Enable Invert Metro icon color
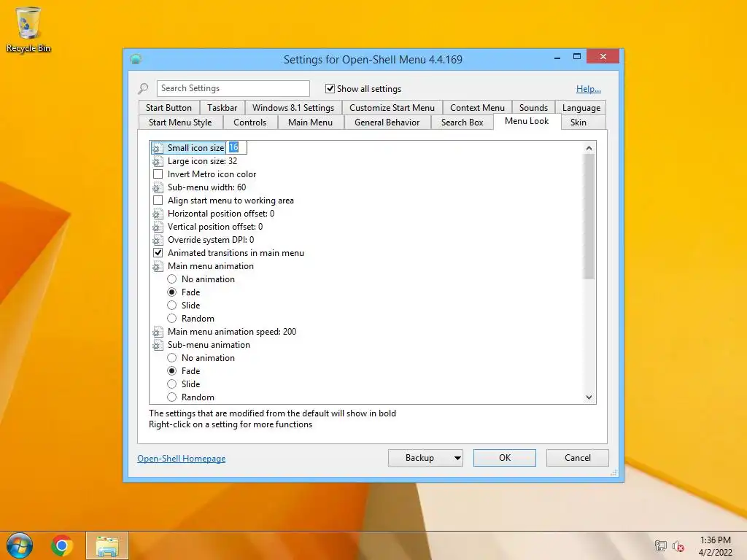 158,174
